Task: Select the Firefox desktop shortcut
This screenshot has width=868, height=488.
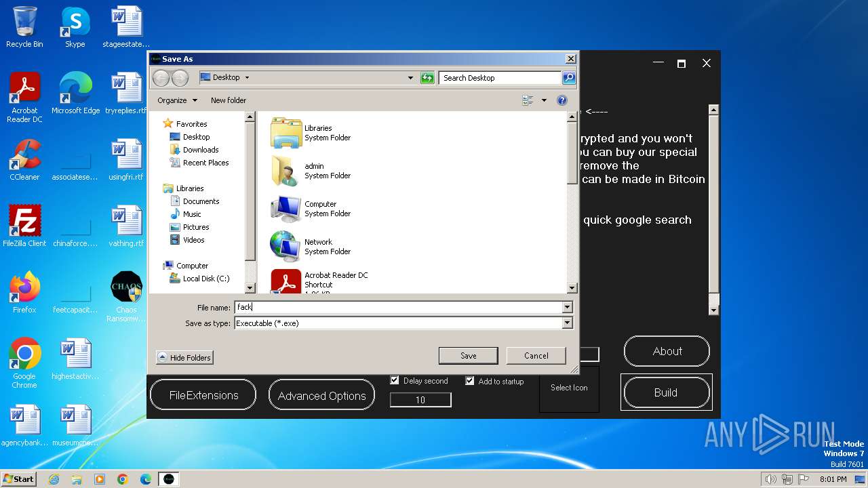Action: coord(24,293)
